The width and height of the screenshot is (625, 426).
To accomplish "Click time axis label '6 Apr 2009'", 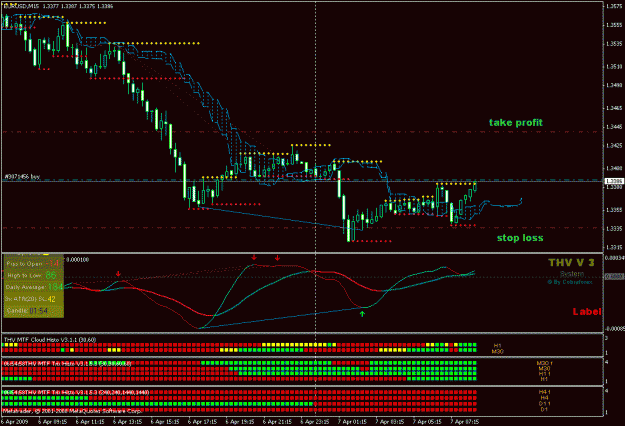I will 15,422.
